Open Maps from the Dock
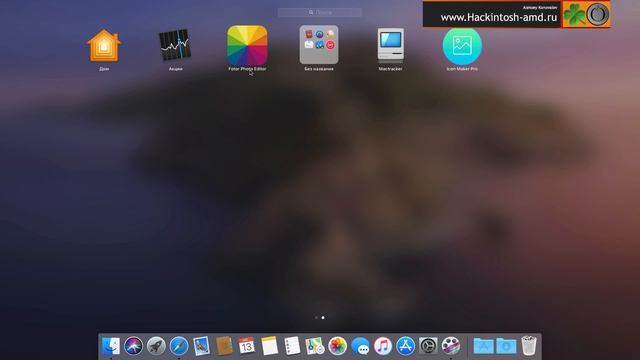Viewport: 640px width, 360px height. tap(315, 346)
